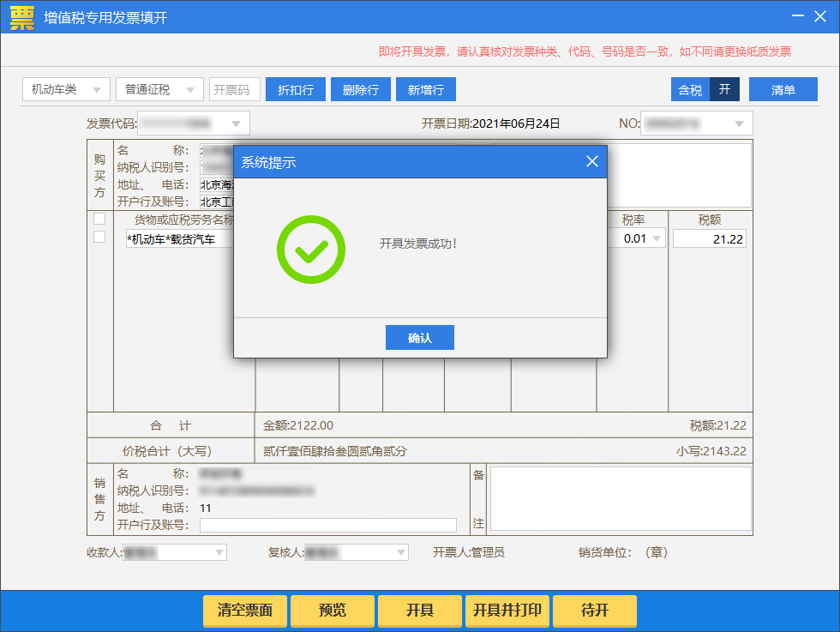
Task: Check the header row select-all checkbox
Action: tap(99, 219)
